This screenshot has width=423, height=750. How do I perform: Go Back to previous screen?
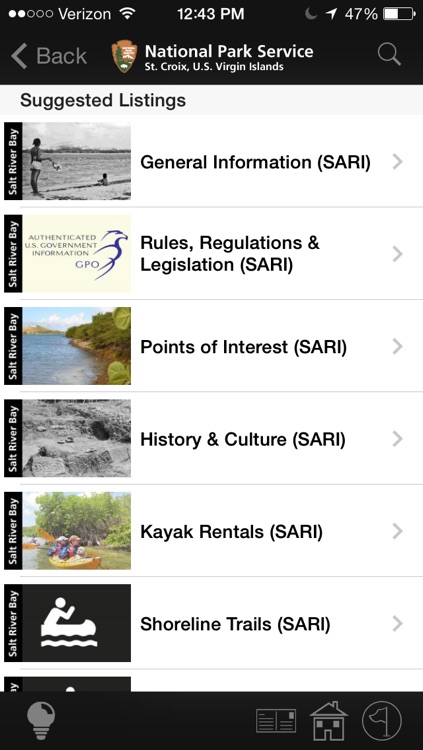click(48, 56)
